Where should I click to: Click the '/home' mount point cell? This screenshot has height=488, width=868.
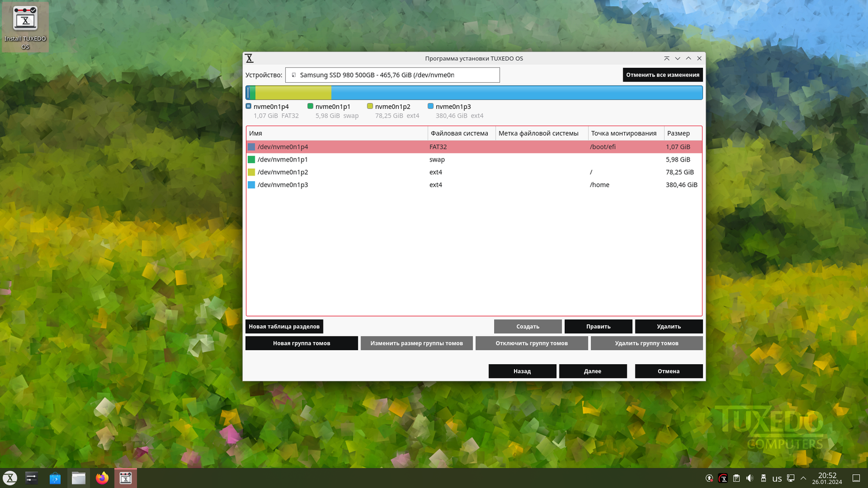599,185
